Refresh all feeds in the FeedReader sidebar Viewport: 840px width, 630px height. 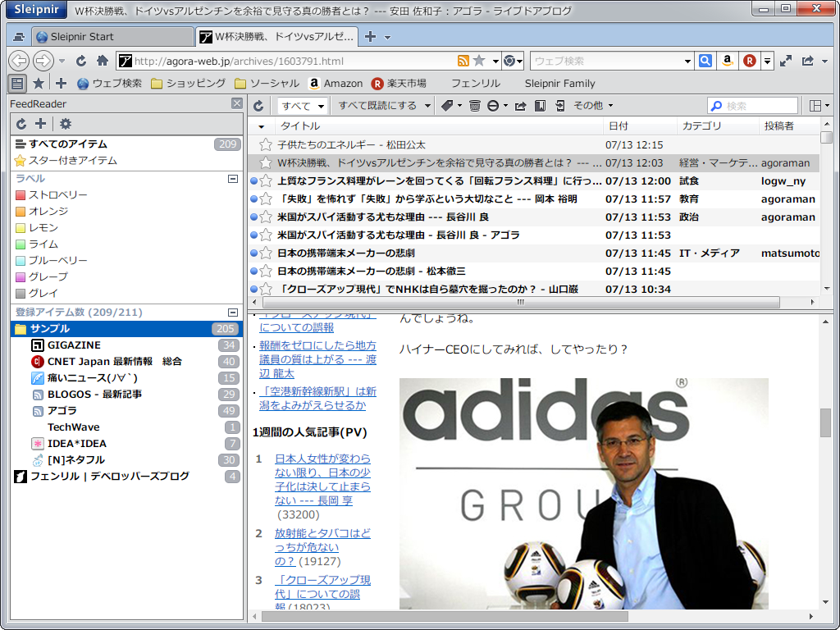click(x=21, y=124)
